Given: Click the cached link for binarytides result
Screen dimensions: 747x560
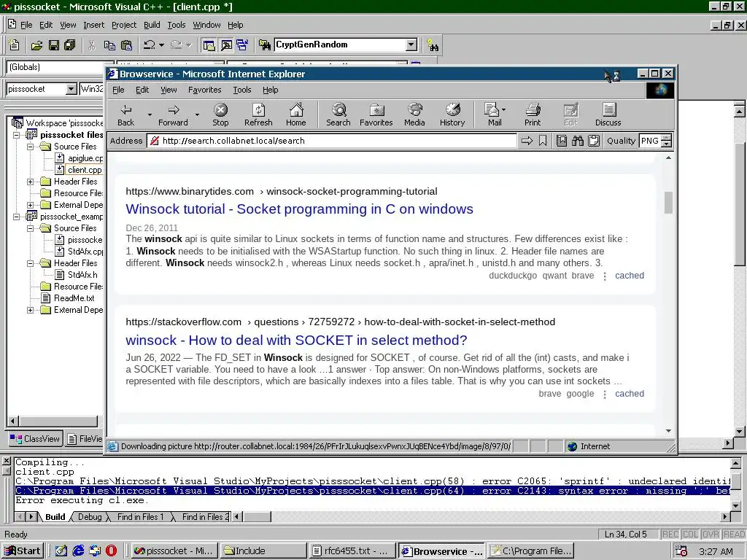Looking at the screenshot, I should point(630,275).
